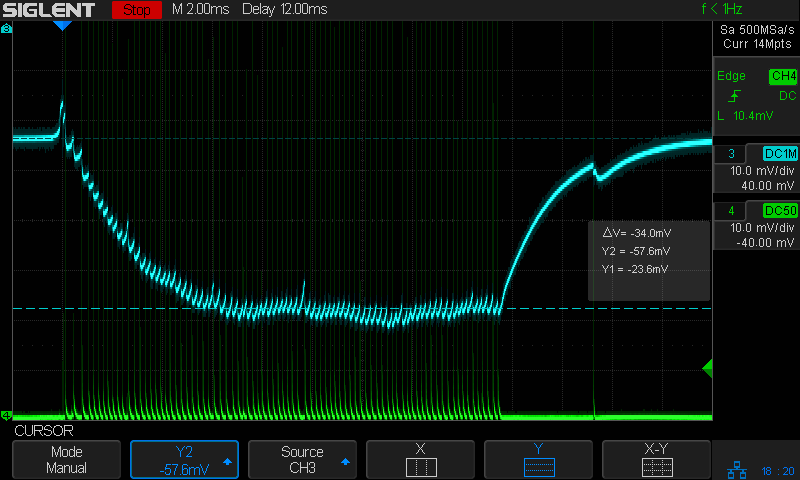Open the Edge CH4 trigger settings
Viewport: 800px width, 480px height.
point(755,76)
